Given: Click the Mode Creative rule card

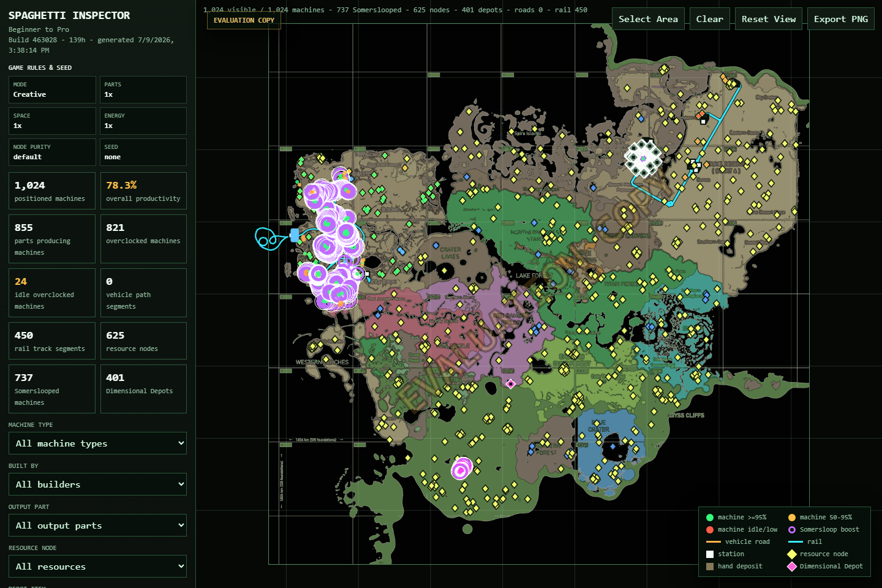Looking at the screenshot, I should point(52,89).
